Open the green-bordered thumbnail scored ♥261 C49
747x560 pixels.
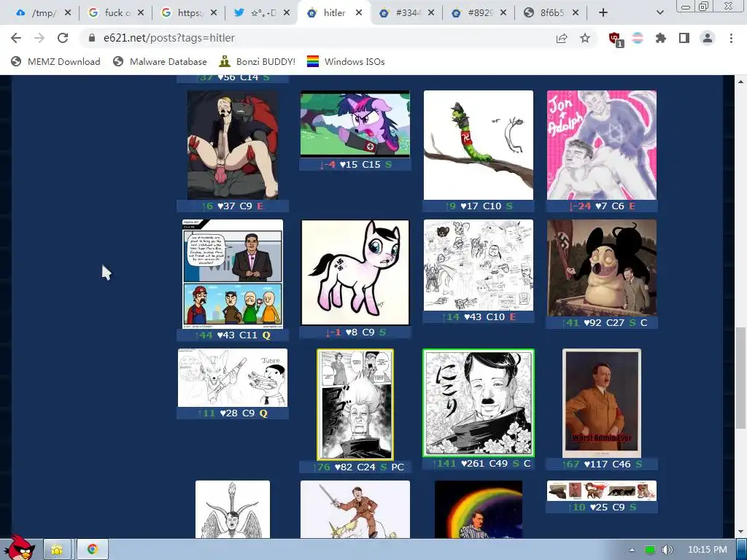click(x=479, y=402)
